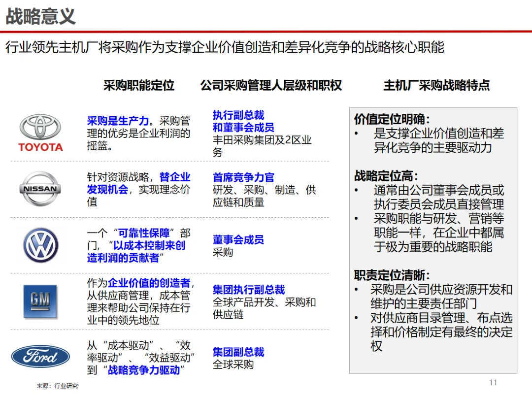Click the column header 采购职能定位
This screenshot has width=532, height=399.
(x=139, y=85)
